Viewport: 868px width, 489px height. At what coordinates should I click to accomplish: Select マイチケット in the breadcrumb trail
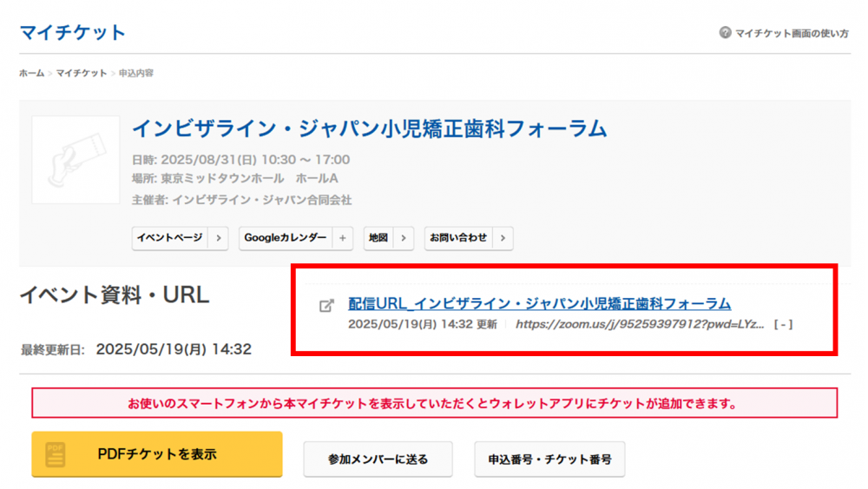coord(82,74)
